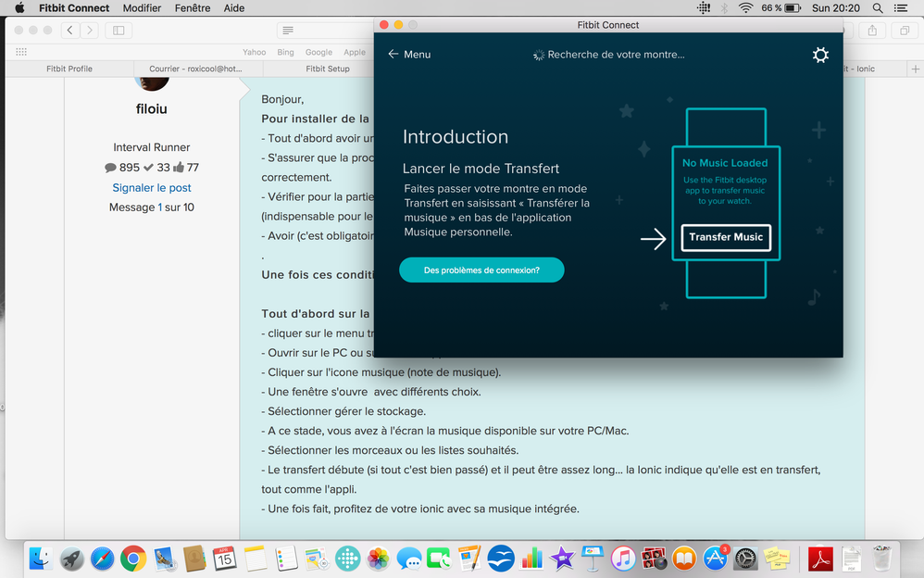Open iTunes from the Dock
The image size is (924, 578).
[623, 558]
